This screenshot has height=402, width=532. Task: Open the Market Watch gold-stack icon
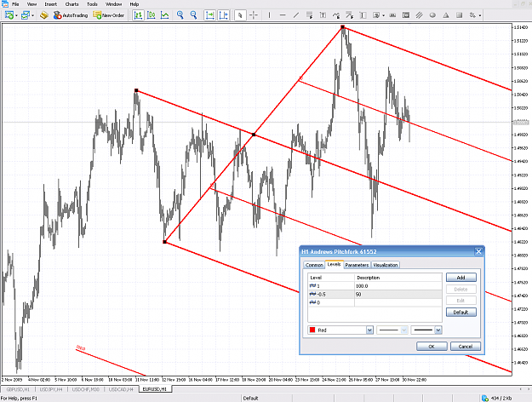pos(43,15)
